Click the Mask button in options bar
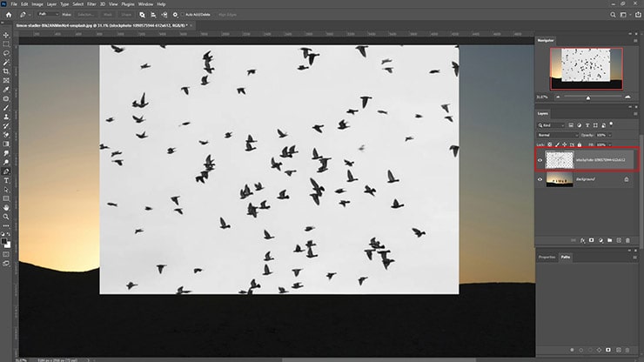This screenshot has height=362, width=644. (x=108, y=15)
